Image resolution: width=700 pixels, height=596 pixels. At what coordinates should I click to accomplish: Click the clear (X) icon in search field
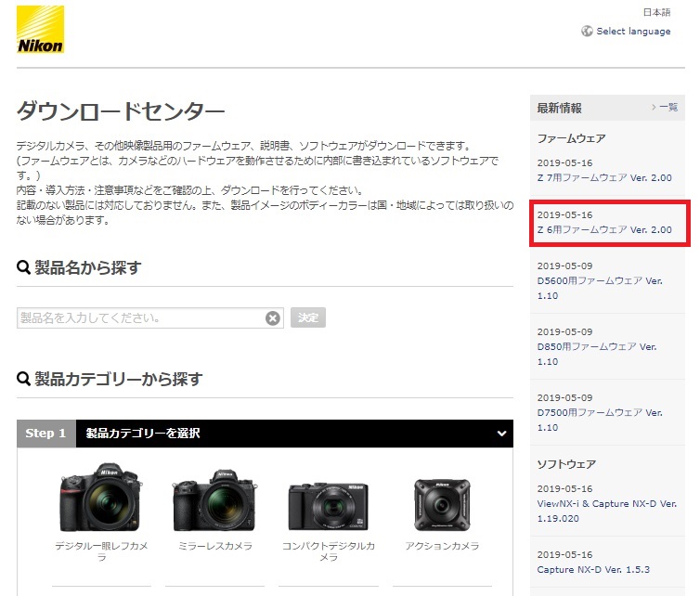(273, 318)
